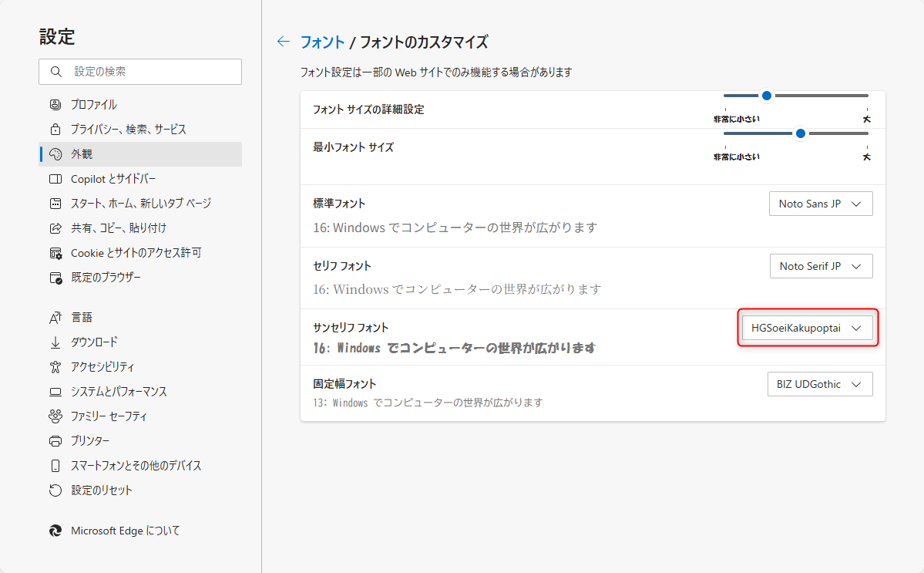This screenshot has height=573, width=924.
Task: Click the download arrow icon for ダウンロード
Action: tap(55, 342)
